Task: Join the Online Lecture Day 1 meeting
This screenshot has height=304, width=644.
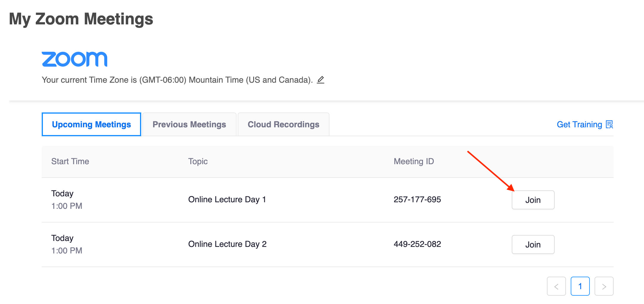Action: pos(533,200)
